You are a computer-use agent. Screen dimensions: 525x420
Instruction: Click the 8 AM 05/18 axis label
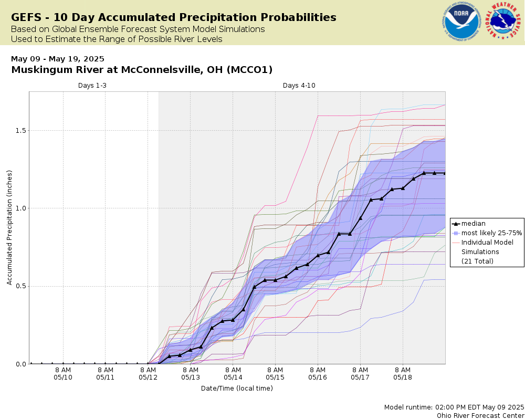[403, 374]
